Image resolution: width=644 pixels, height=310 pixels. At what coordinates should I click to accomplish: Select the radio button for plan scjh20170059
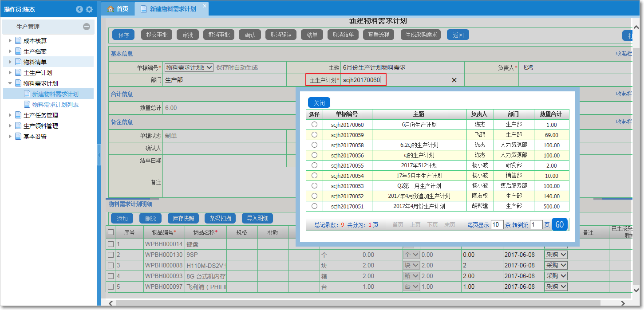pyautogui.click(x=315, y=134)
